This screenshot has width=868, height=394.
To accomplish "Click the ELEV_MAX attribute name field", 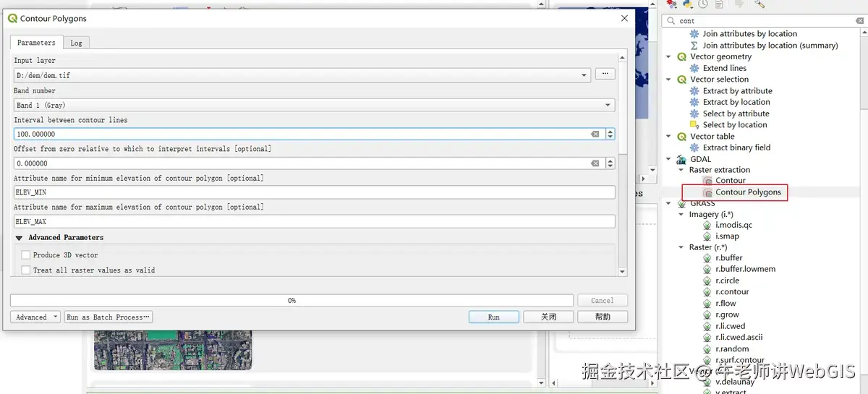I will coord(315,222).
